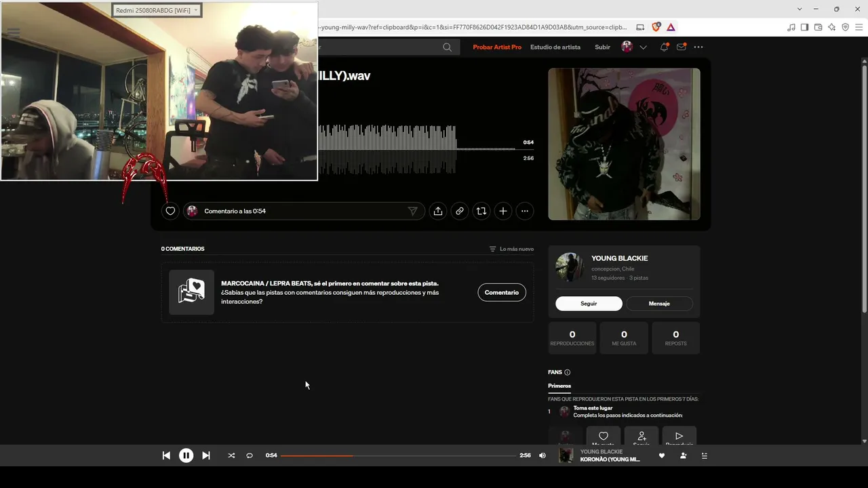
Task: Click 'KORONÃO' track title in player bar
Action: click(610, 460)
